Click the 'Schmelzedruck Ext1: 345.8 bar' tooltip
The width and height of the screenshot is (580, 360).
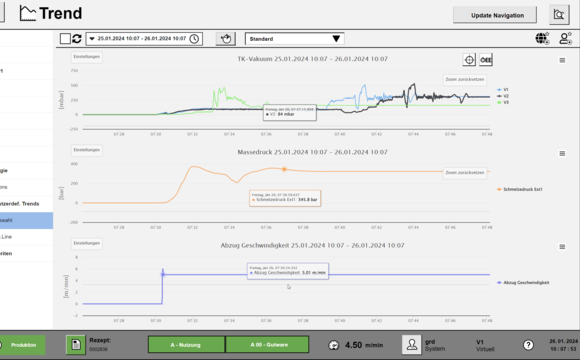285,198
